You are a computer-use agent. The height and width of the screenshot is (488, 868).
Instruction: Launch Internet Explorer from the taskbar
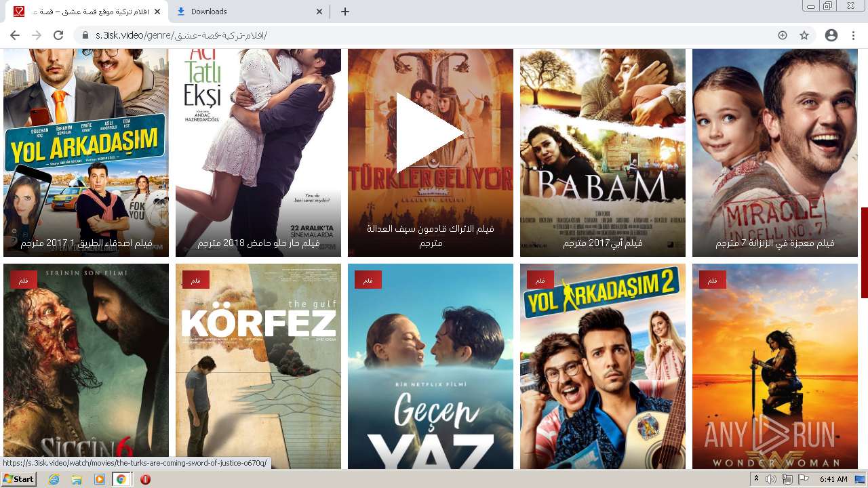click(54, 479)
